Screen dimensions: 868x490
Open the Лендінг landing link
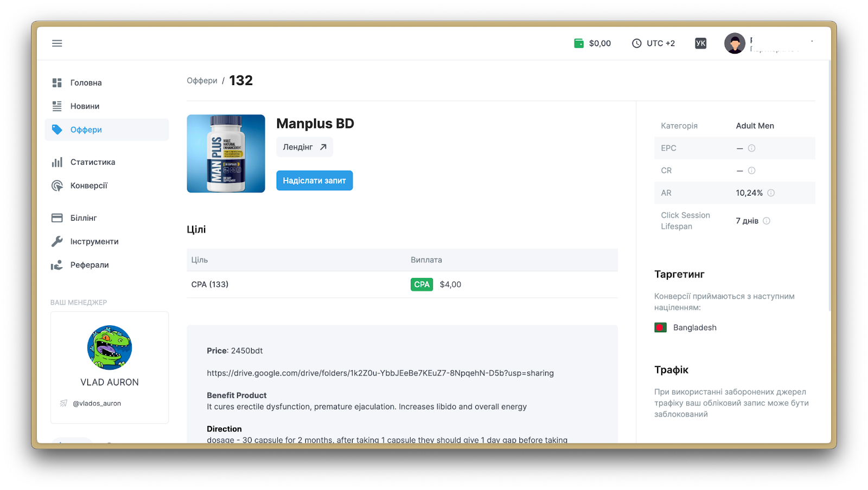[304, 147]
